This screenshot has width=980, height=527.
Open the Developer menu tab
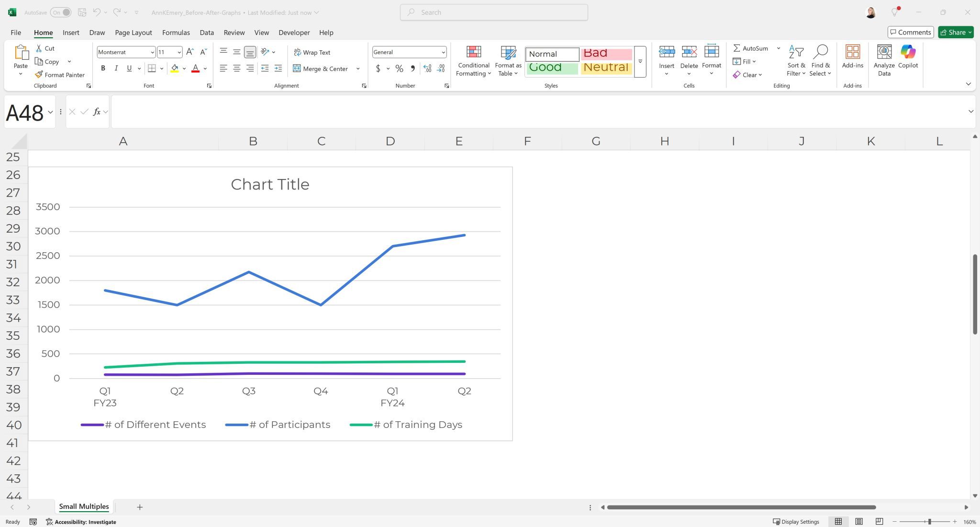[294, 32]
